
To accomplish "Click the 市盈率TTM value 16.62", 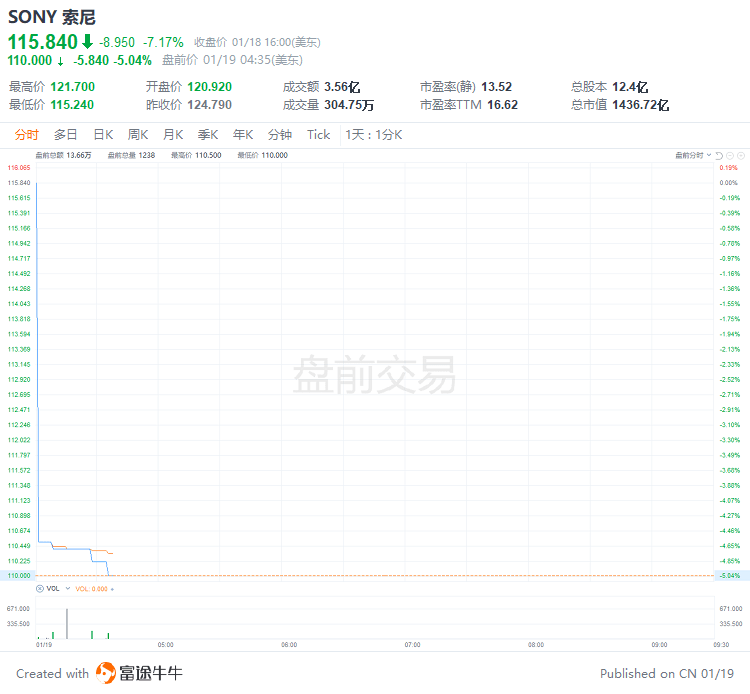I will (502, 105).
